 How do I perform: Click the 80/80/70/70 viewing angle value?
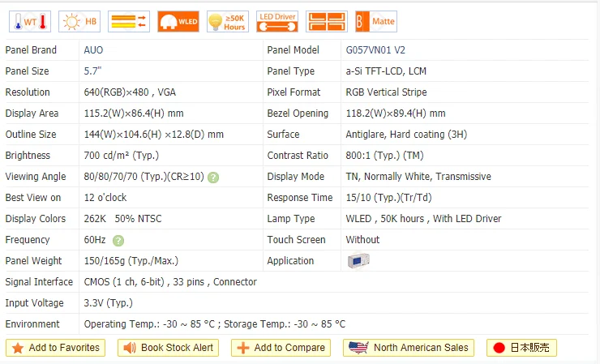(144, 177)
